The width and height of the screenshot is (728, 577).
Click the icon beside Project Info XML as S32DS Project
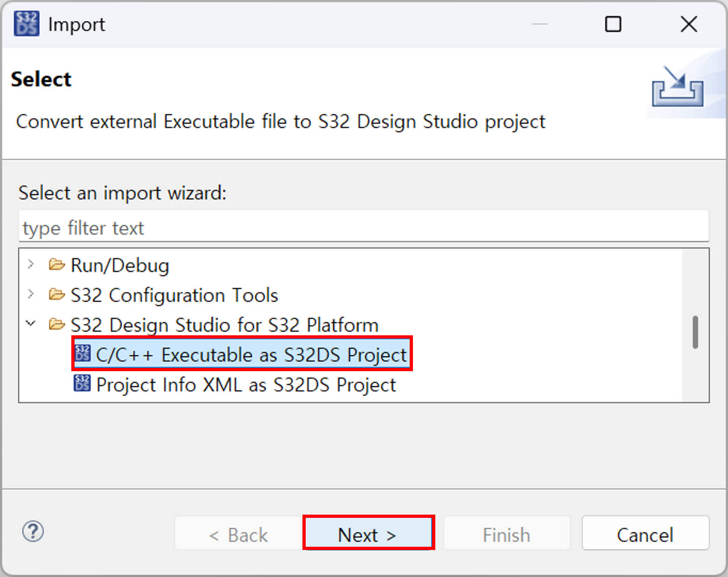click(x=82, y=383)
